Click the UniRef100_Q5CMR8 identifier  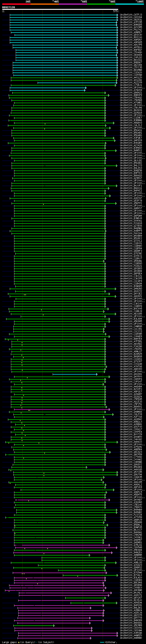click(x=131, y=625)
